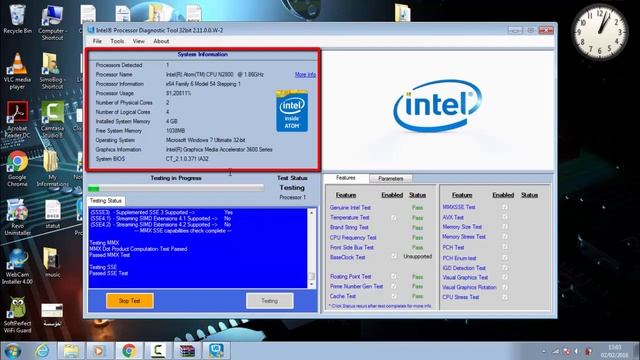The width and height of the screenshot is (640, 360).
Task: Click the large Intel logo panel
Action: [438, 110]
